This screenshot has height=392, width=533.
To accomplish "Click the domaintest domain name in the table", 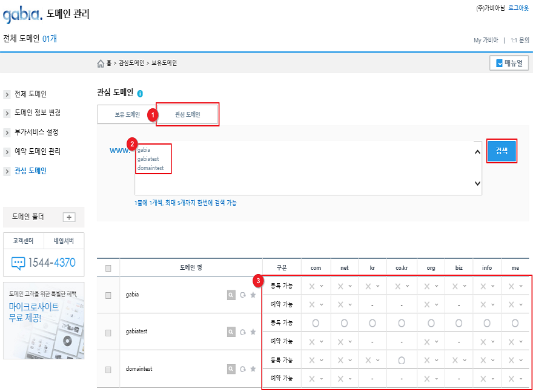I will click(139, 368).
